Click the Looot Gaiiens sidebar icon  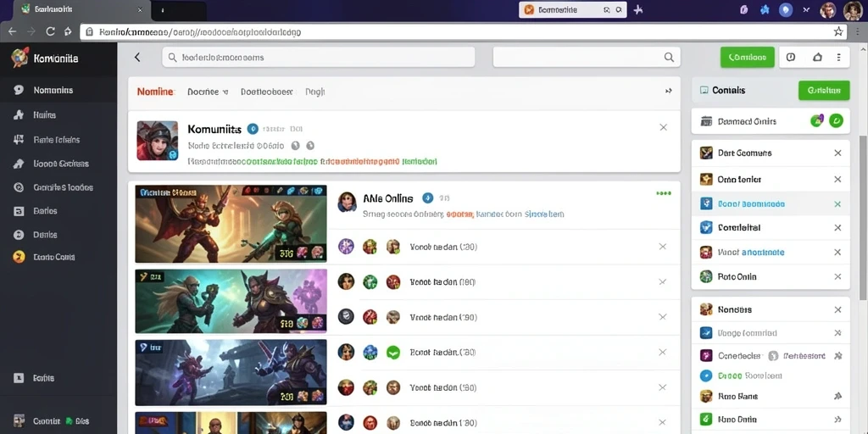click(x=19, y=164)
